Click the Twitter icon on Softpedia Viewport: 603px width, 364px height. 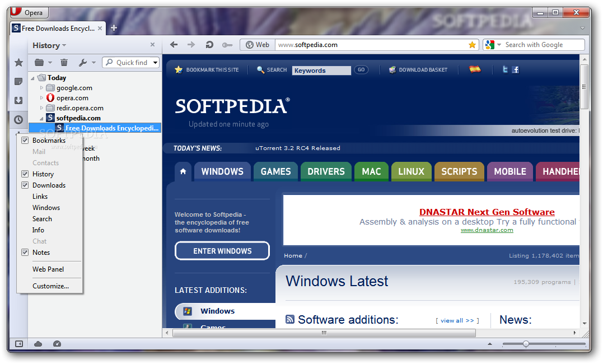point(505,69)
